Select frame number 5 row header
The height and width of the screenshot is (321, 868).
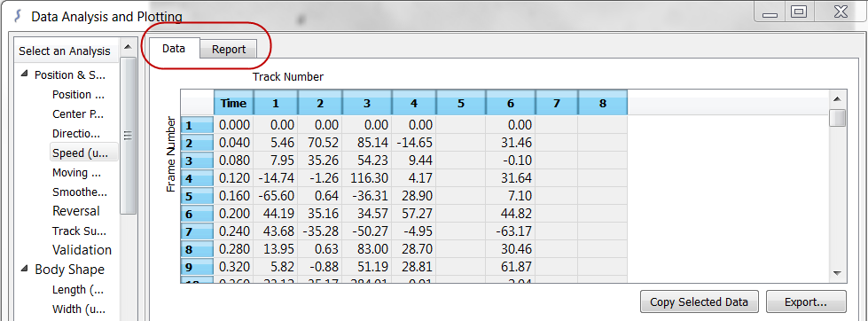coord(197,196)
